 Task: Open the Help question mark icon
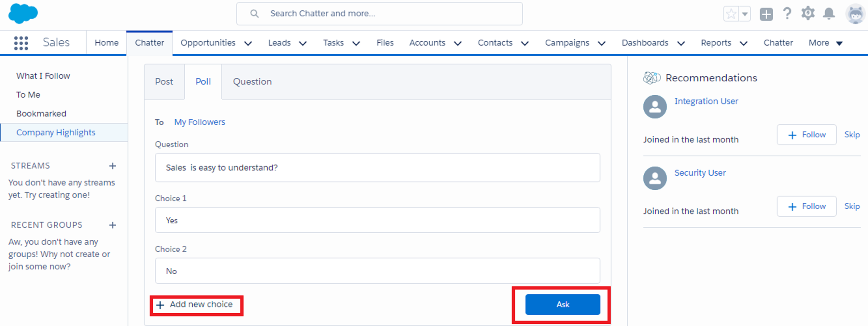point(787,13)
